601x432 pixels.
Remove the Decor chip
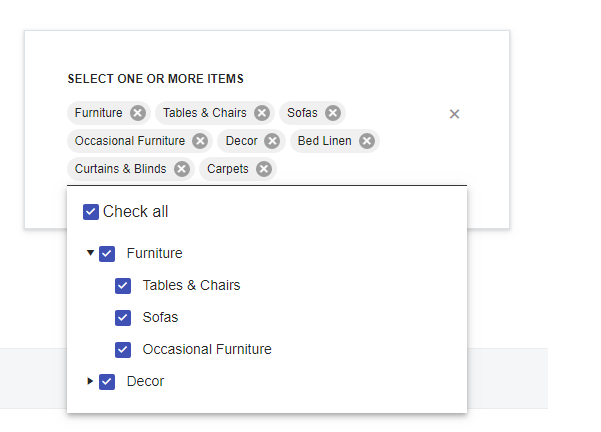[x=273, y=141]
